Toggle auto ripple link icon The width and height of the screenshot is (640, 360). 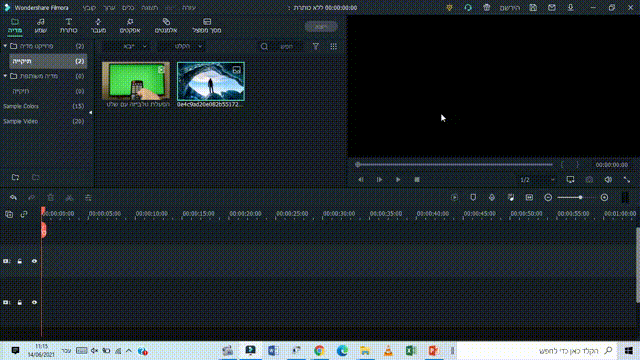click(x=24, y=214)
